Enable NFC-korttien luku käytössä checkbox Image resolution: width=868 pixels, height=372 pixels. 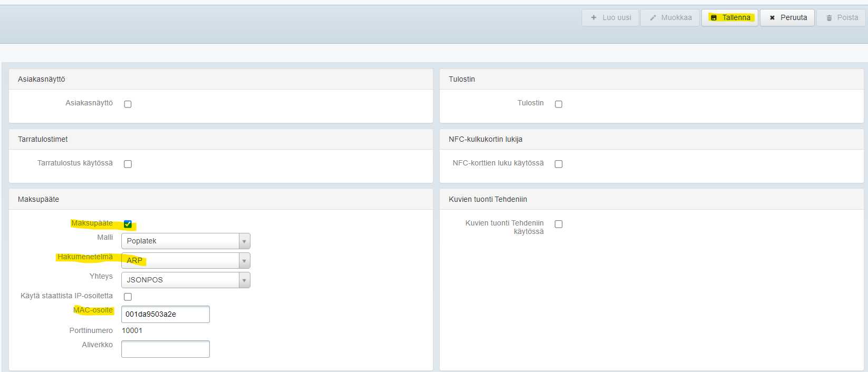click(558, 164)
